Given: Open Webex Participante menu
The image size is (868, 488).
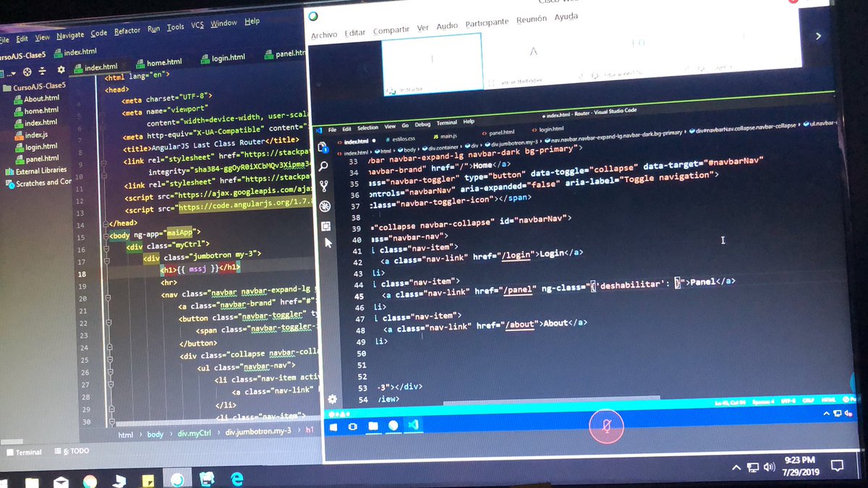Looking at the screenshot, I should pos(487,22).
